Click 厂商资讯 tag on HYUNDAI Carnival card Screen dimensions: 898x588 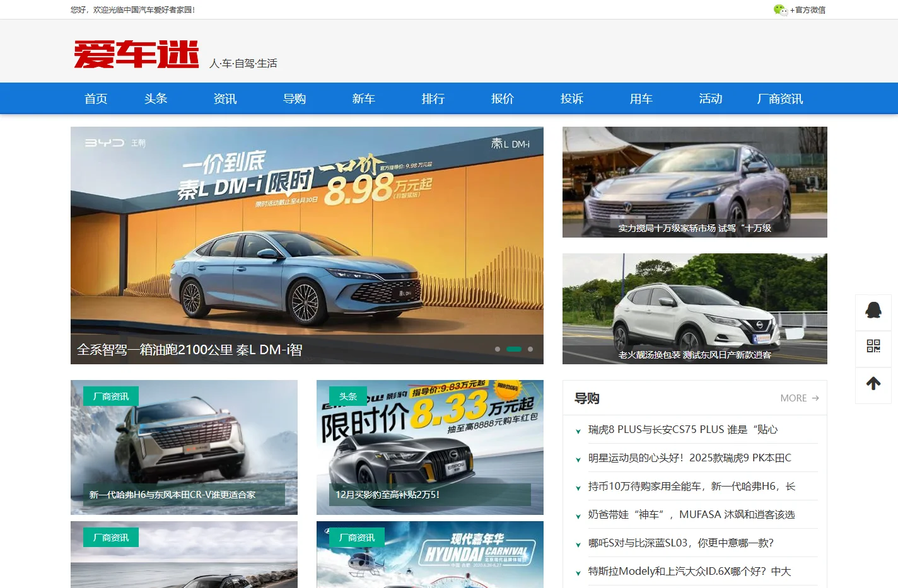[357, 538]
